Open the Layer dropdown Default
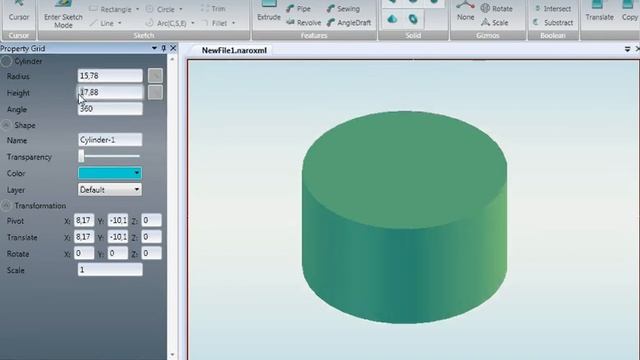Viewport: 640px width, 360px height. [x=110, y=189]
